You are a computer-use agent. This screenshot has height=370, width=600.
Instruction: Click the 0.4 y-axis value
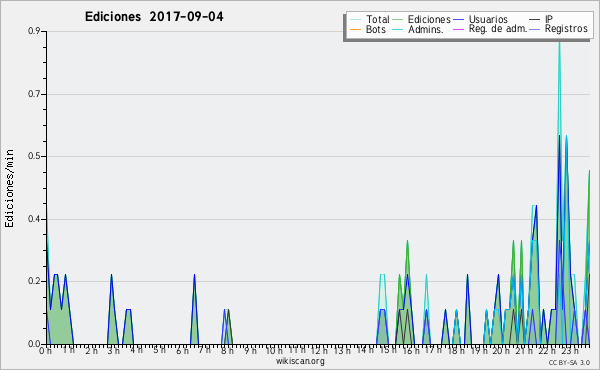pos(34,219)
